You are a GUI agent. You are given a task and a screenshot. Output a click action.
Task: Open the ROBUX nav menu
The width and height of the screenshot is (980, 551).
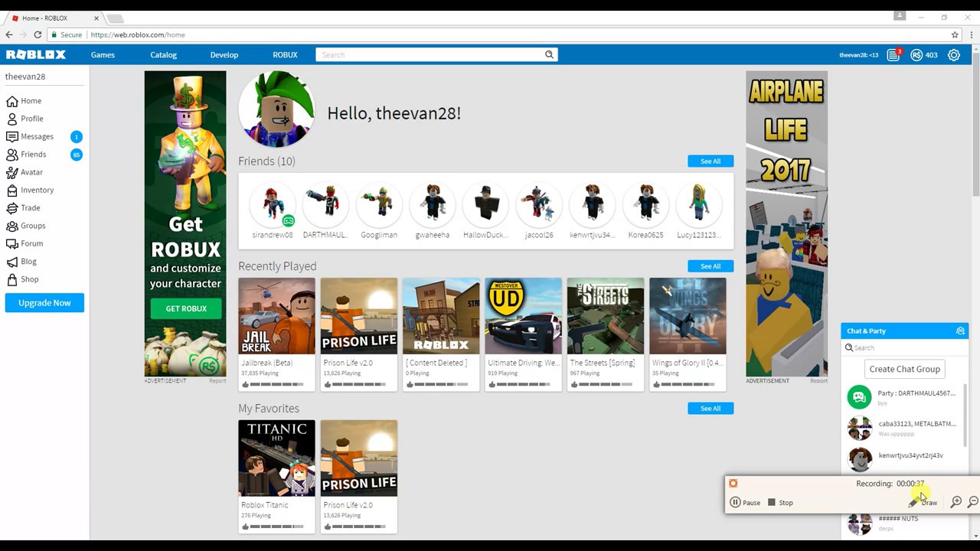click(285, 54)
